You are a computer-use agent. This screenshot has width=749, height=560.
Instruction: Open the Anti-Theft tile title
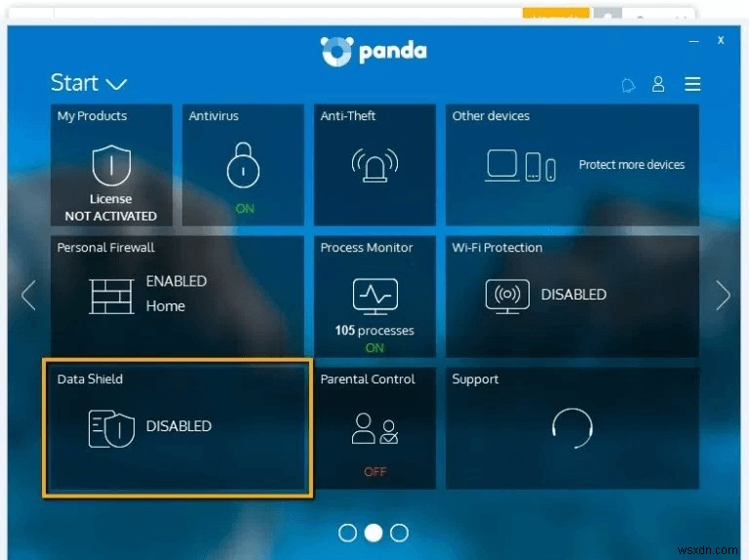[348, 116]
